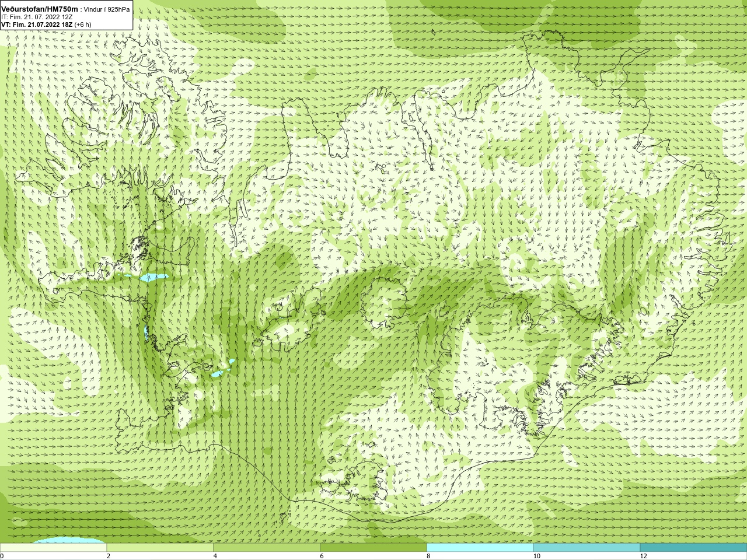Click the legend scale label '8'

429,556
